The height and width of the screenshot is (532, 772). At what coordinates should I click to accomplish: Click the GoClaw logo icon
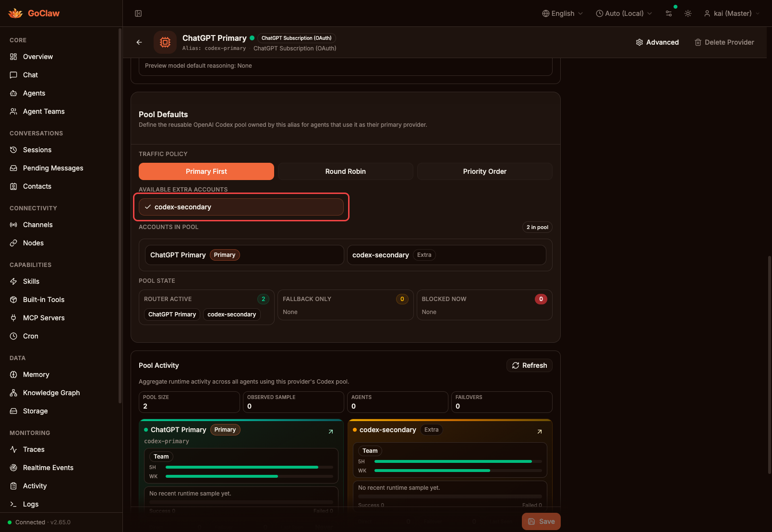tap(15, 13)
